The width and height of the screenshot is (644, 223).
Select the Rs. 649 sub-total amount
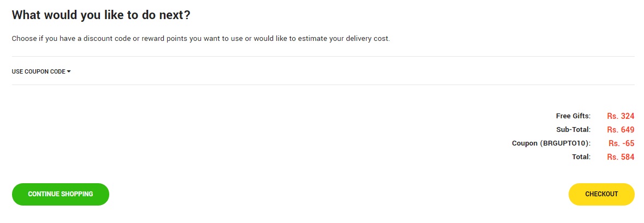coord(621,130)
